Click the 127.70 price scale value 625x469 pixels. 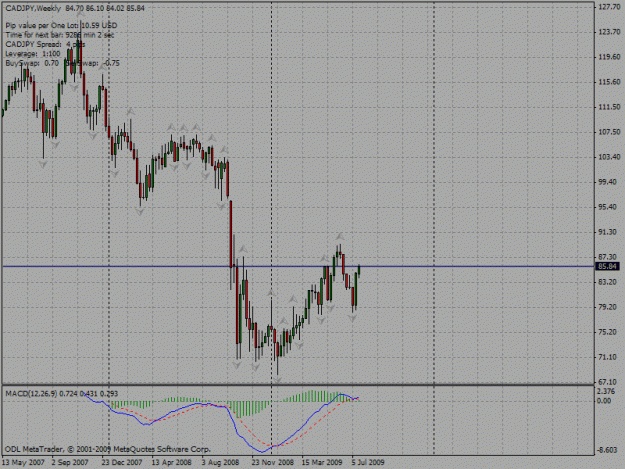(x=609, y=7)
